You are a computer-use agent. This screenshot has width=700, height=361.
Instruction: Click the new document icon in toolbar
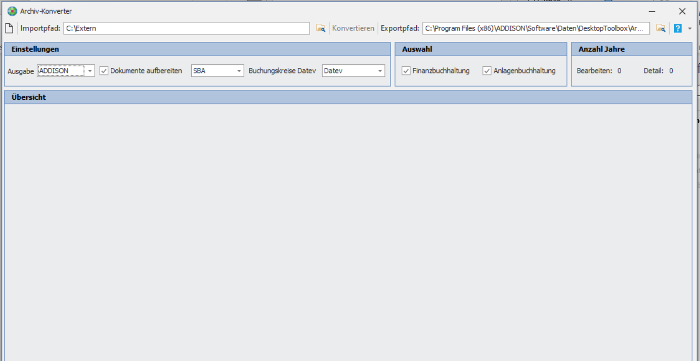(9, 28)
